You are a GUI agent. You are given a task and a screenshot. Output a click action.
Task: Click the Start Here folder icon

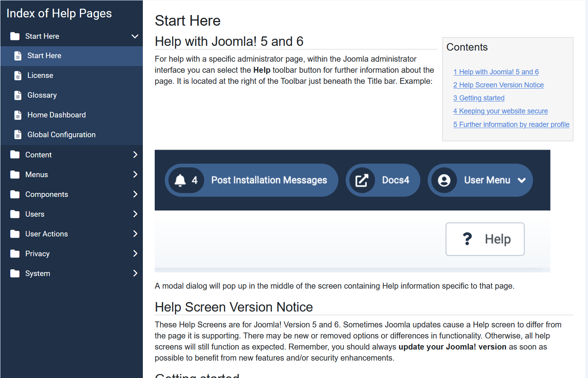point(15,36)
